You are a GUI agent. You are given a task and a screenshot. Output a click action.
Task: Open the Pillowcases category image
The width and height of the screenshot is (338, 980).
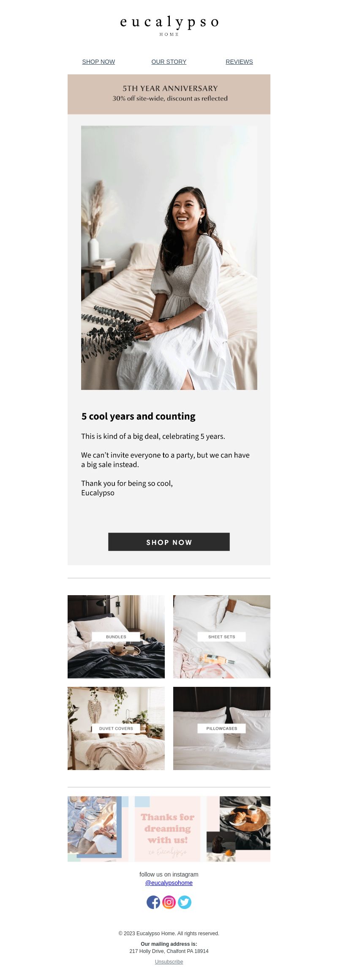coord(222,728)
